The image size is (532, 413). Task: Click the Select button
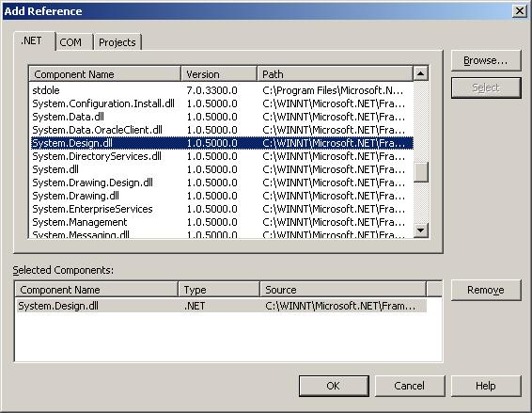[x=486, y=87]
